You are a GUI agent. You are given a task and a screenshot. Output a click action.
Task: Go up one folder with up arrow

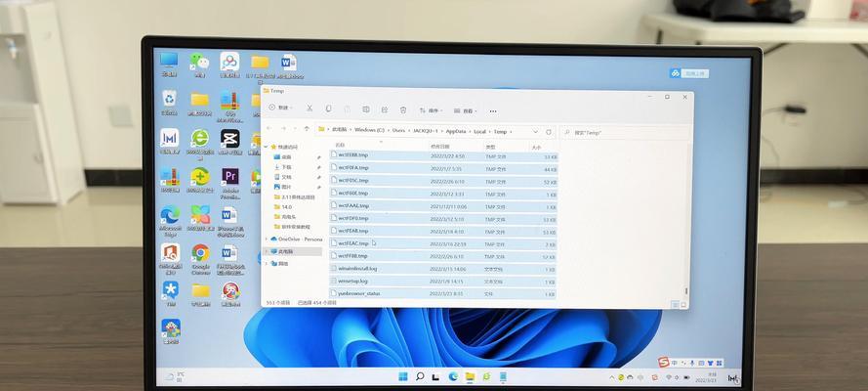click(307, 129)
